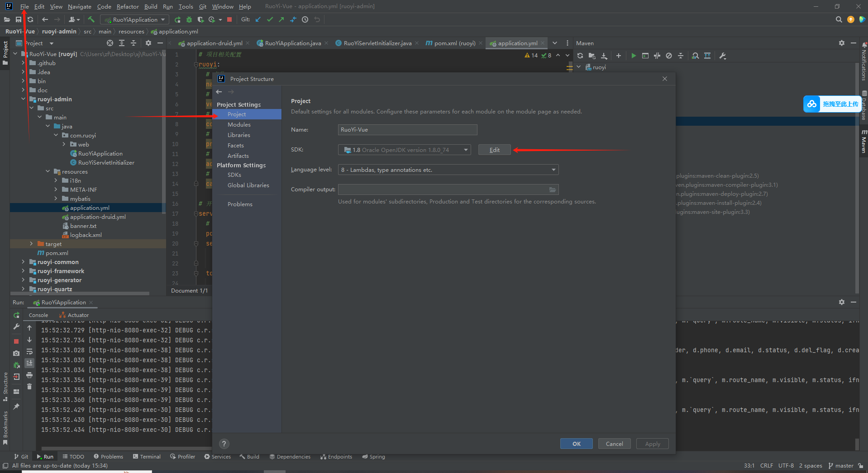Click camera Dump Threads icon
The width and height of the screenshot is (868, 473).
click(16, 353)
